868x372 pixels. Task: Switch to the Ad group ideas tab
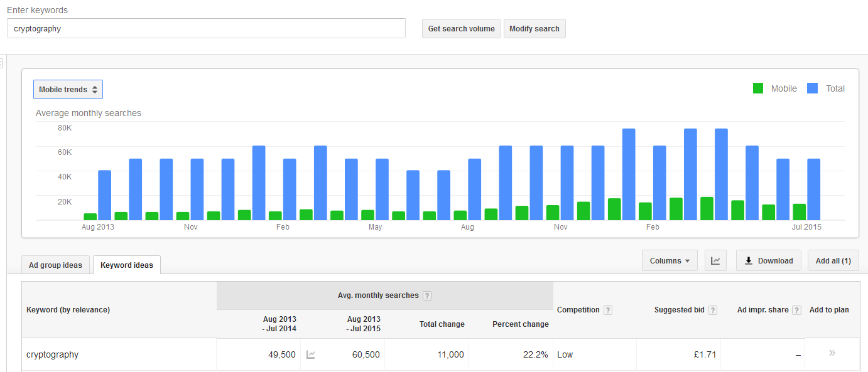coord(55,265)
